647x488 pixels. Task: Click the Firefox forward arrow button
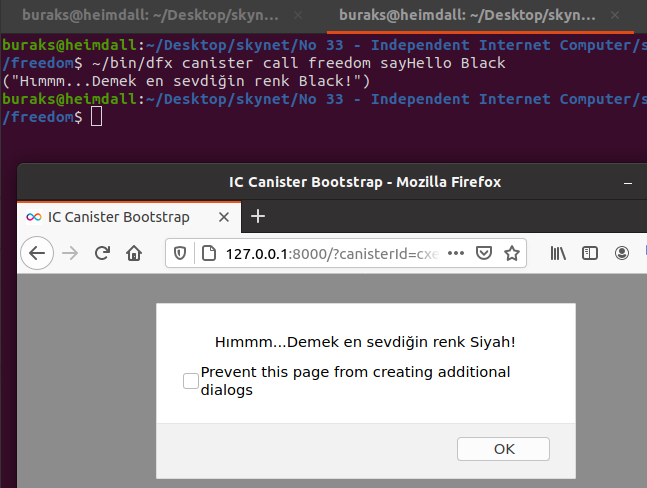point(70,253)
